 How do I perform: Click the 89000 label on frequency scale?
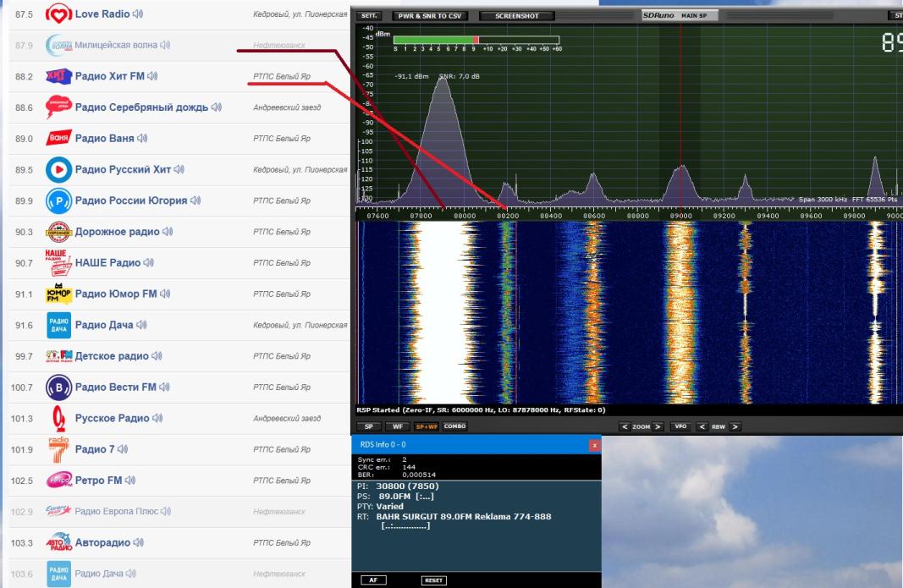(680, 216)
